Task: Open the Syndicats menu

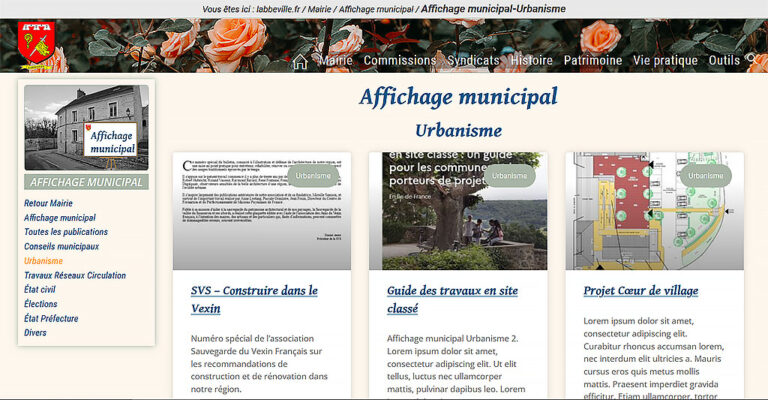Action: (x=473, y=61)
